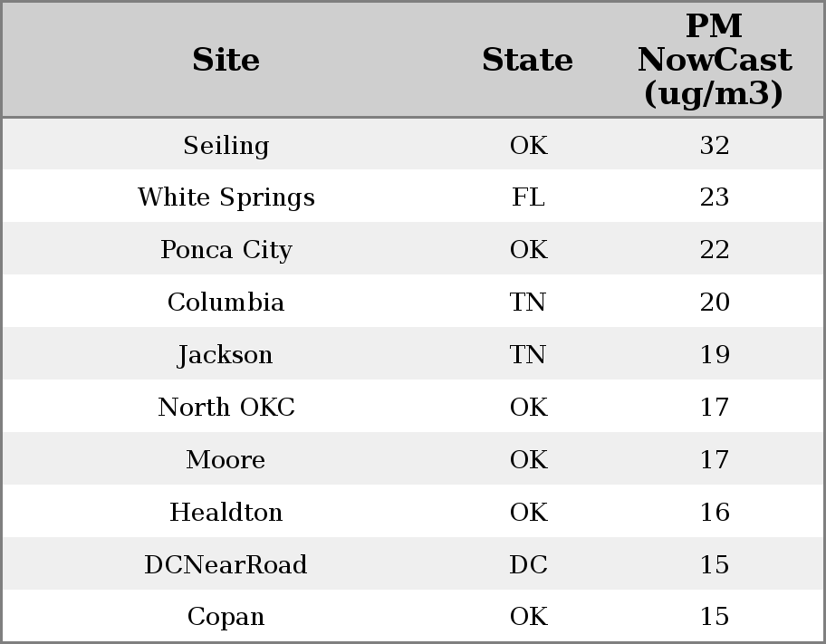
Task: Click the FL state cell
Action: (x=528, y=197)
